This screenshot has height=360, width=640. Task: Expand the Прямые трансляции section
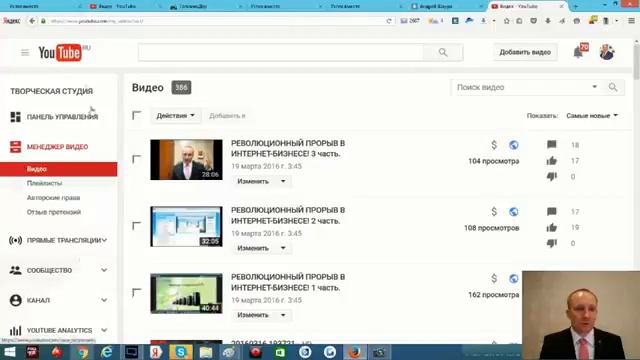click(x=104, y=240)
